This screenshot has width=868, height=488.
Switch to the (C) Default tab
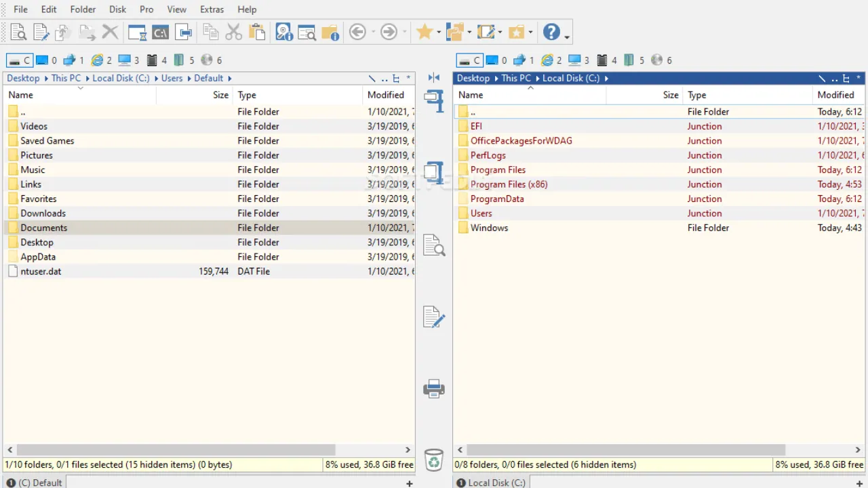click(34, 483)
